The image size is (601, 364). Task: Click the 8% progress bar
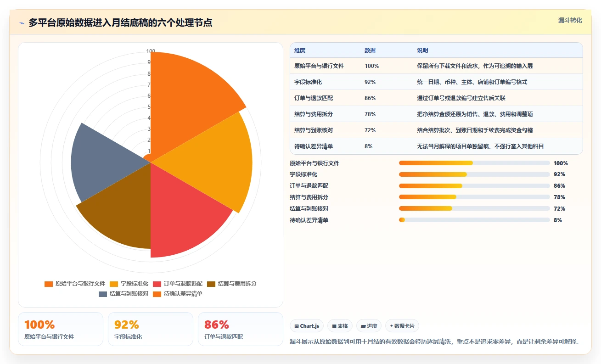click(474, 220)
